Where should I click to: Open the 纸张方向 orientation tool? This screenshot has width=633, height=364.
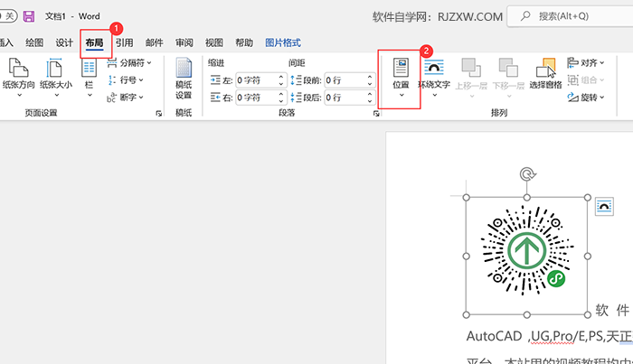[19, 78]
